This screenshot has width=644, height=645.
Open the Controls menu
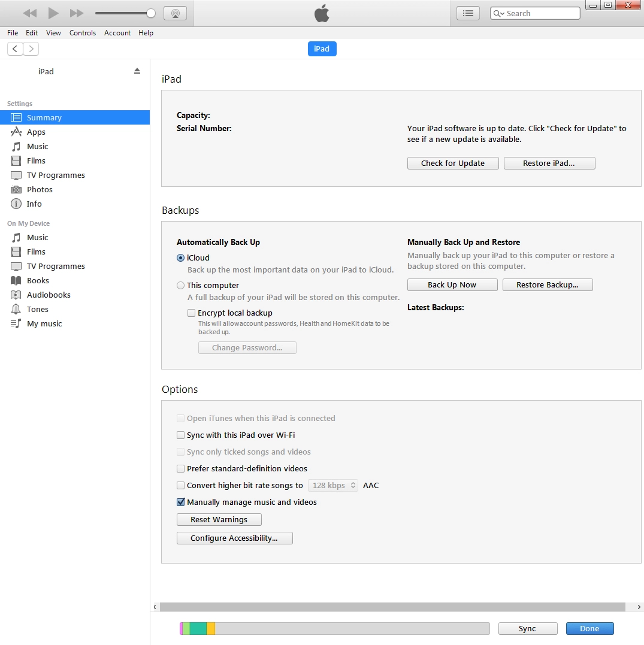click(x=83, y=33)
